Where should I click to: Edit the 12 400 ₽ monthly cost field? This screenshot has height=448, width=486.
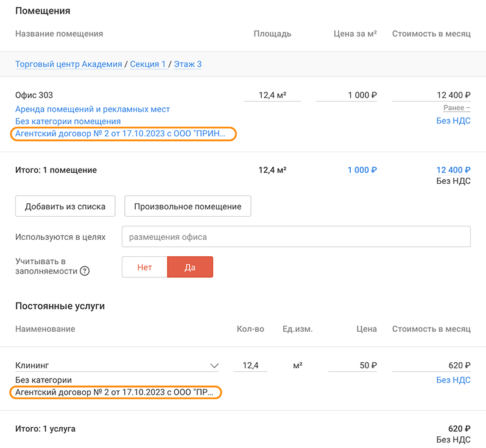tap(432, 95)
